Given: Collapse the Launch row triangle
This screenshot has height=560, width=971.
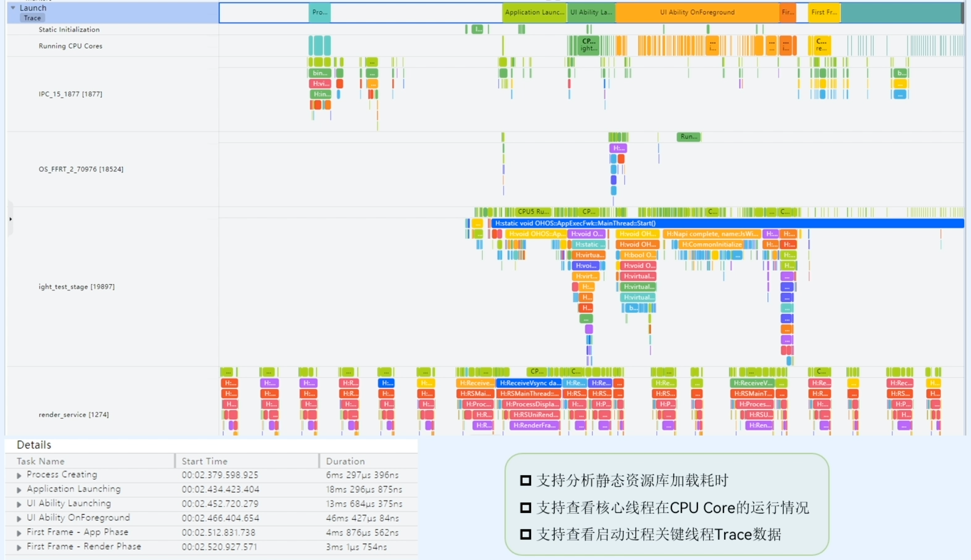Looking at the screenshot, I should coord(13,7).
